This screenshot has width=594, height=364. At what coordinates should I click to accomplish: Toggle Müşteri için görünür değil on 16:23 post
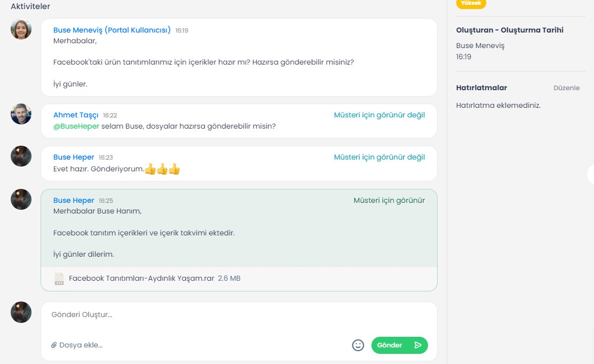click(x=379, y=157)
